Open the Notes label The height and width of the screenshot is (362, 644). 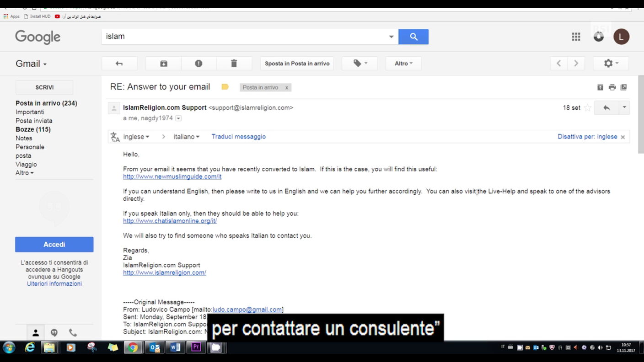point(24,138)
